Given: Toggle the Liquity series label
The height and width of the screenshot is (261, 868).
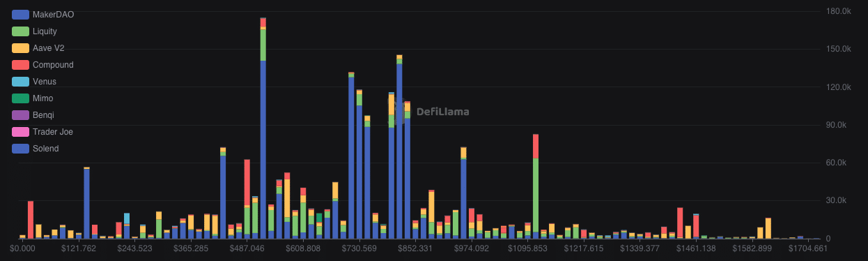Looking at the screenshot, I should pos(45,31).
